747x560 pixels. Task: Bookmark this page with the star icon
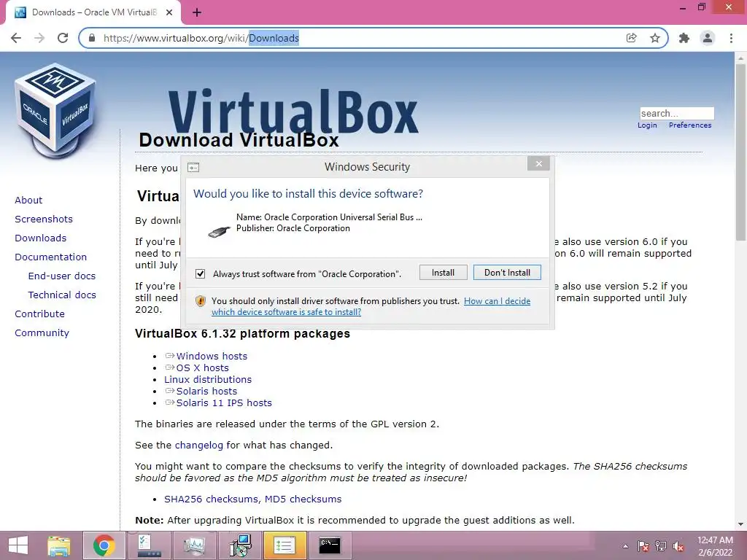(655, 38)
